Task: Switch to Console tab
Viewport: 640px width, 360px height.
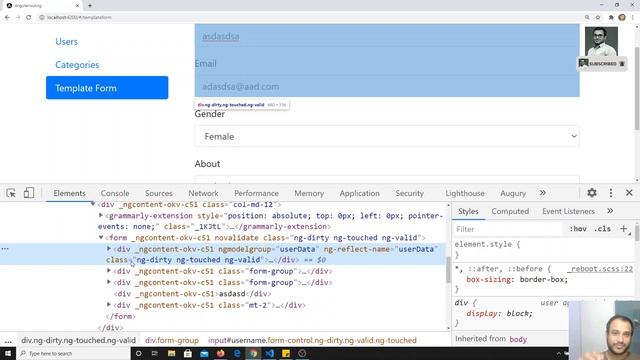Action: coord(115,193)
